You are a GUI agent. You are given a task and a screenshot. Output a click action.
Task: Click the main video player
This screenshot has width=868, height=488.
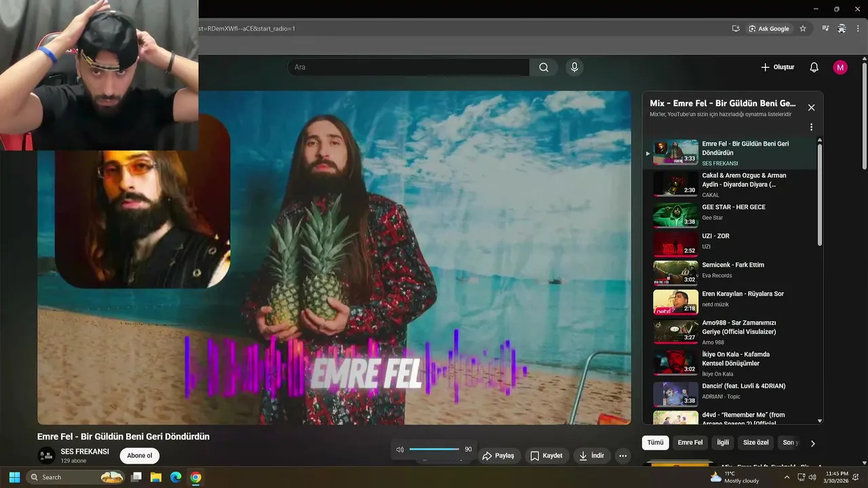pos(334,258)
